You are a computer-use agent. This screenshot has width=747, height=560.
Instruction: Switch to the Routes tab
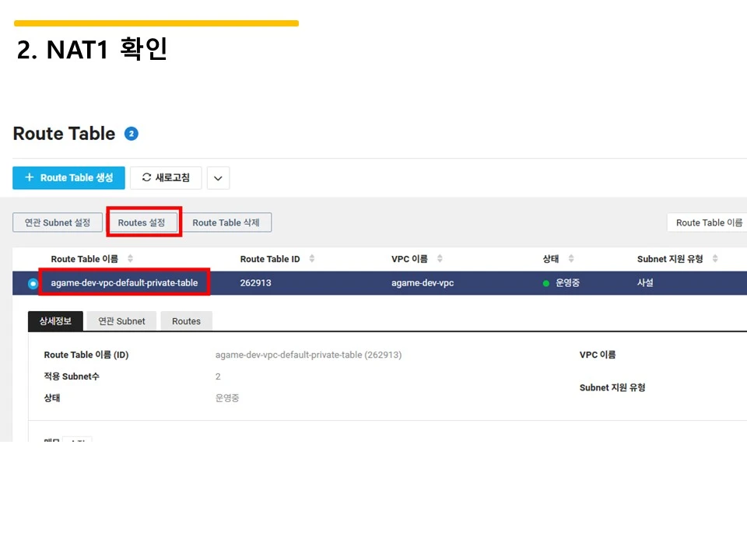coord(186,320)
